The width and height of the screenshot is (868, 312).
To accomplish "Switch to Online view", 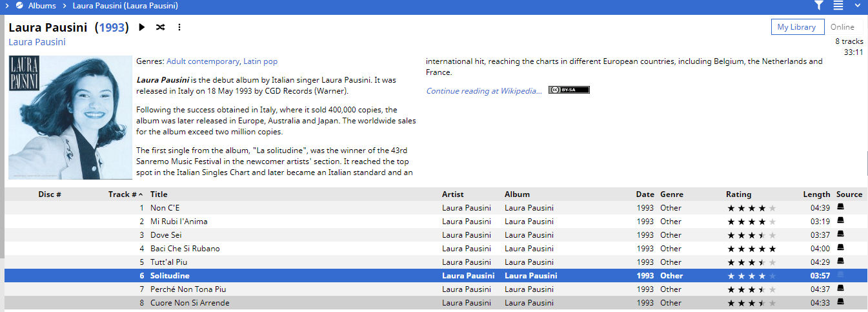I will [842, 27].
